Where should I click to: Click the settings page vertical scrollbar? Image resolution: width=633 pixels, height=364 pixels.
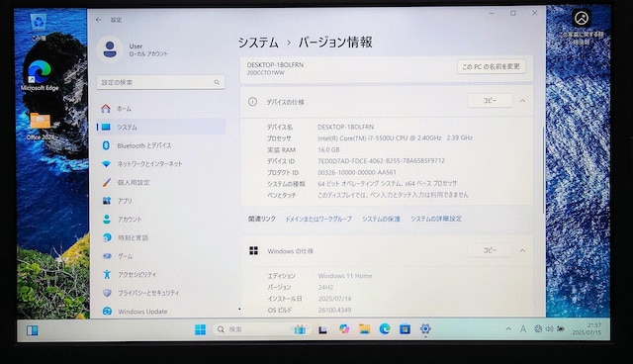[x=543, y=170]
